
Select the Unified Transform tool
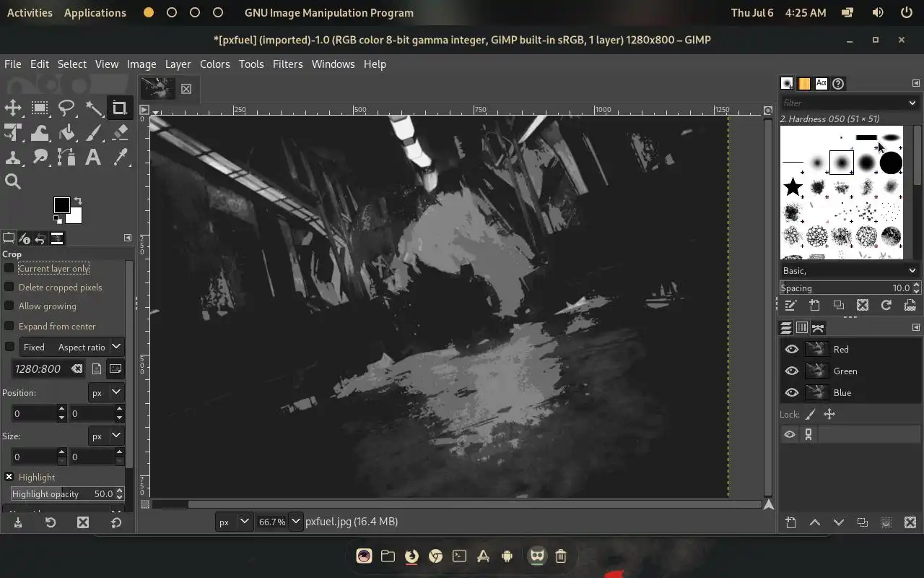click(x=13, y=133)
